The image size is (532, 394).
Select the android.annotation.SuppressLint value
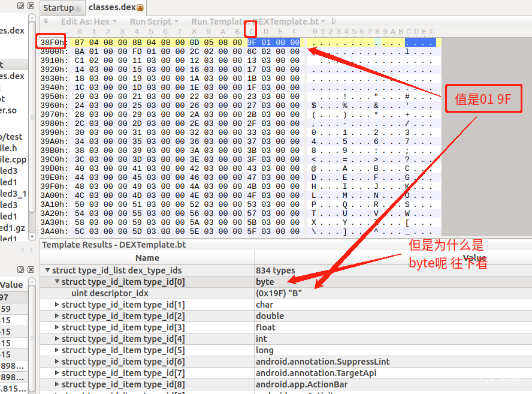(323, 362)
